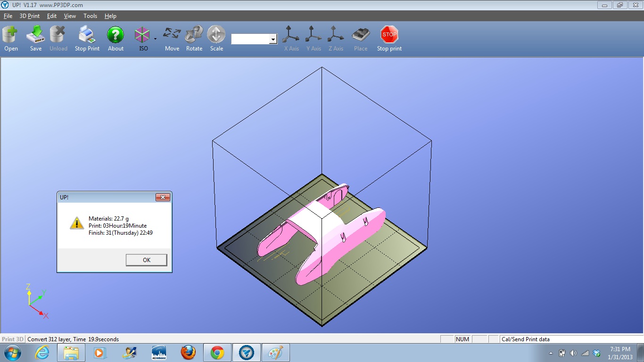Choose the Y Axis icon
The height and width of the screenshot is (362, 644).
[313, 34]
